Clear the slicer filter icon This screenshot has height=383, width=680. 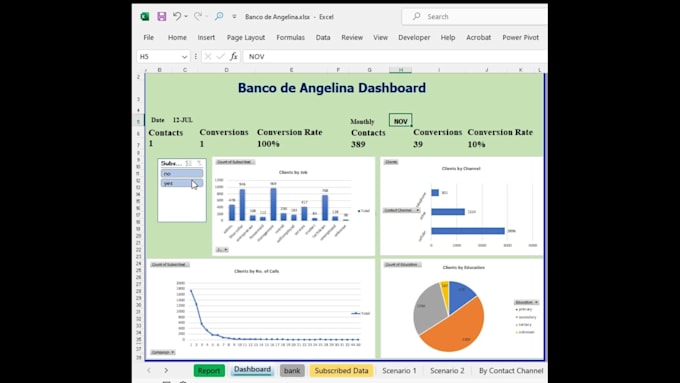[x=199, y=163]
